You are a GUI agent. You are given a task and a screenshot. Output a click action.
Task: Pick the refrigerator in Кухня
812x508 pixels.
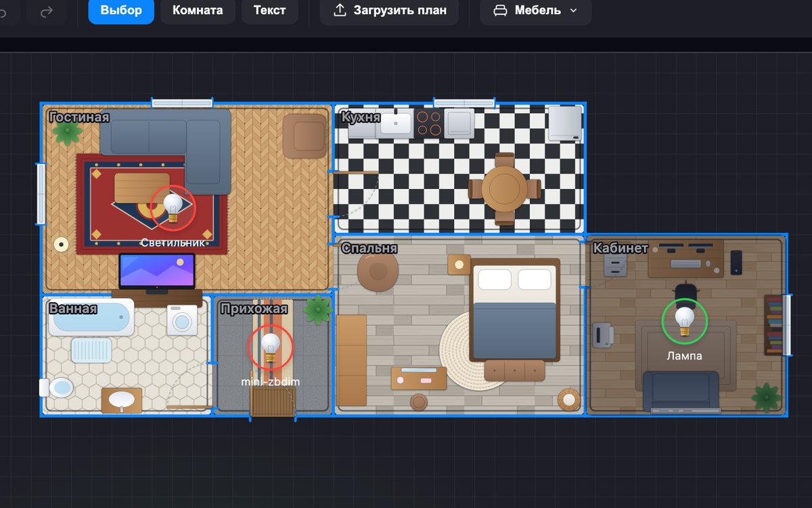point(566,124)
